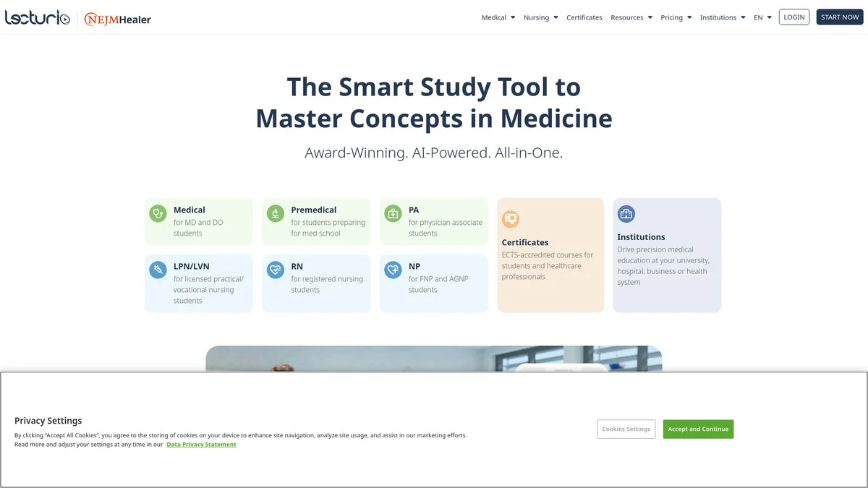Click the LOGIN button
This screenshot has height=488, width=868.
coord(793,17)
